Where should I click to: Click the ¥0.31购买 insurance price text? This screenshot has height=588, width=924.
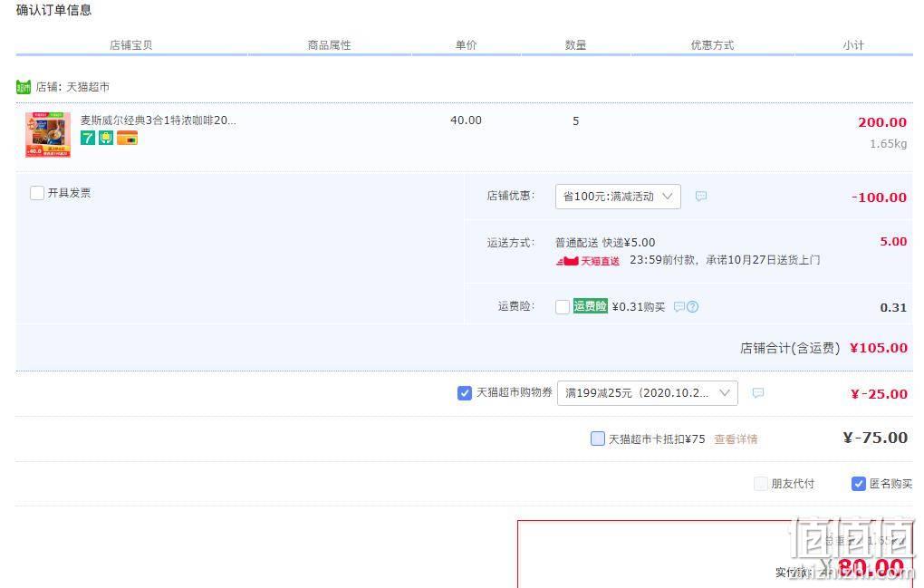point(639,306)
